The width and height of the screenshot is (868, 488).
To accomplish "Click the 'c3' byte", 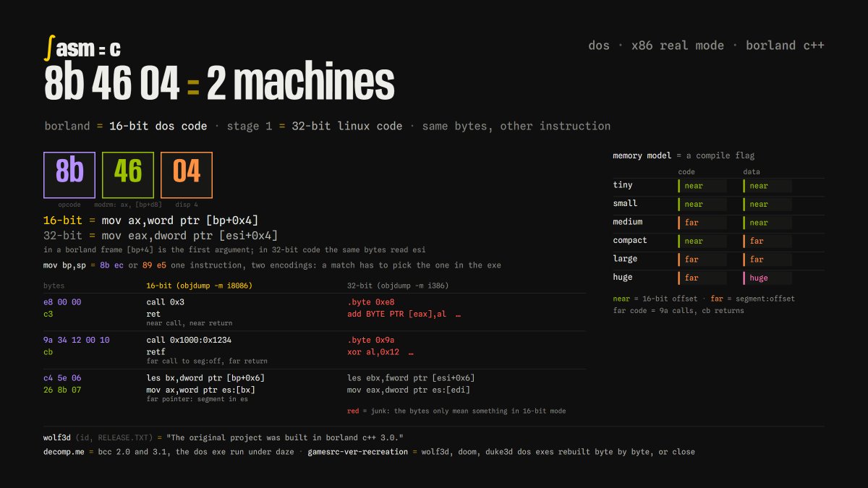I will point(48,314).
